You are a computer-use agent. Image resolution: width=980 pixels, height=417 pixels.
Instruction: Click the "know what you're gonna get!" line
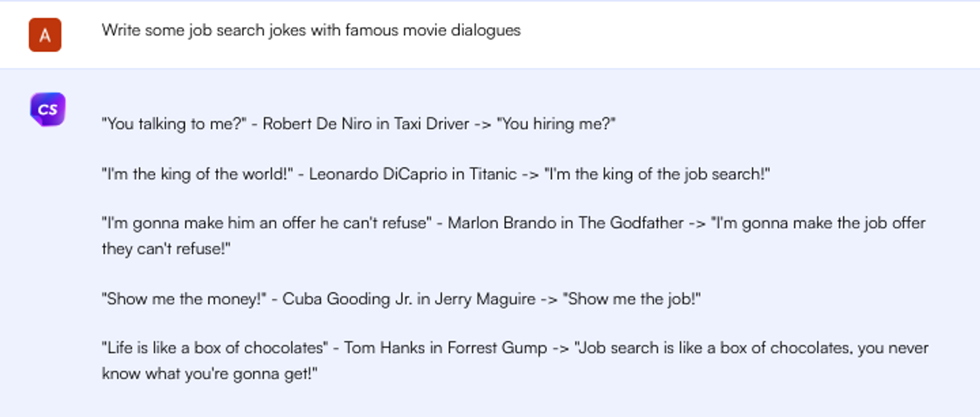click(x=209, y=374)
